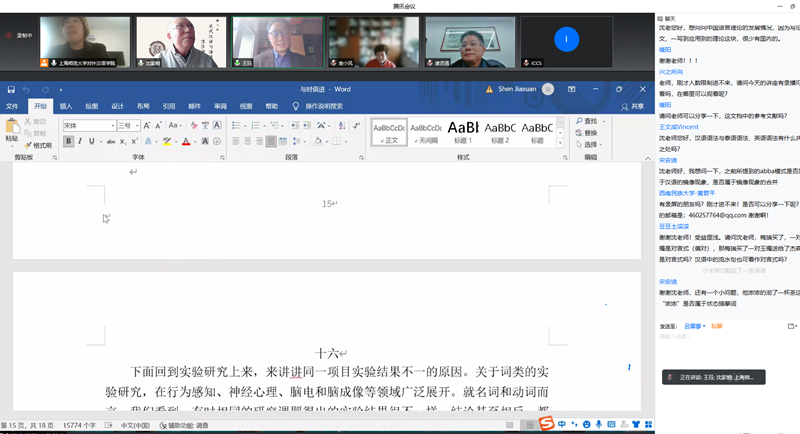Toggle Italic formatting button
Screen dimensions: 800x434
click(81, 141)
